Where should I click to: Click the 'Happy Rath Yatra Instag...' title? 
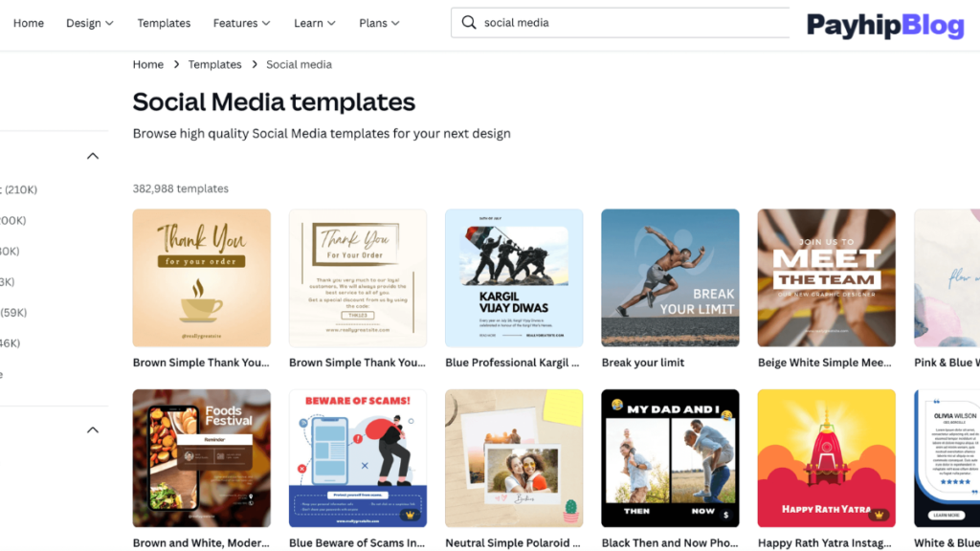click(824, 543)
